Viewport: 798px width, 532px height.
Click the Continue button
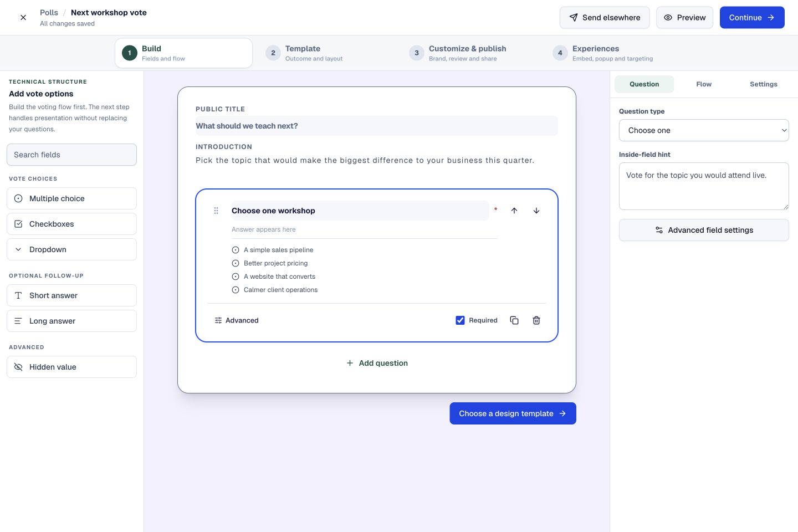[752, 18]
